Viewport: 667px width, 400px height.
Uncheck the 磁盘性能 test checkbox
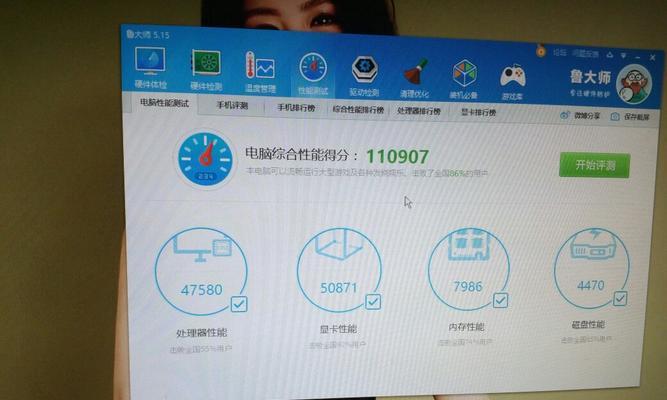620,298
